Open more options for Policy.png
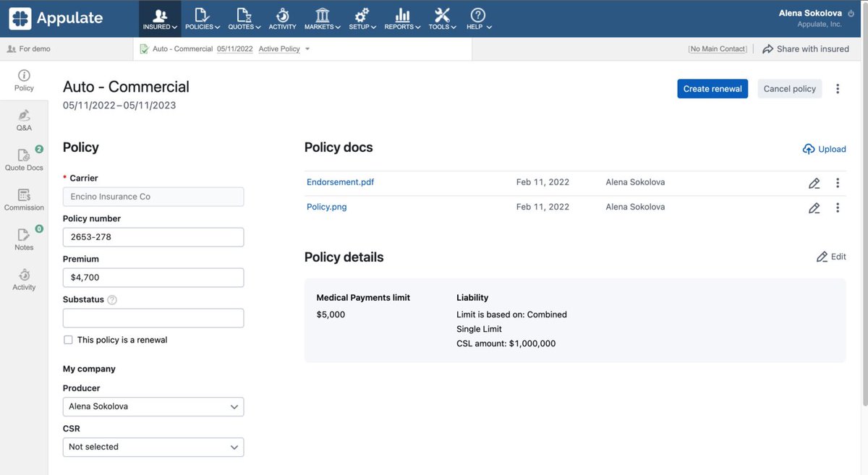The height and width of the screenshot is (475, 868). (x=838, y=207)
